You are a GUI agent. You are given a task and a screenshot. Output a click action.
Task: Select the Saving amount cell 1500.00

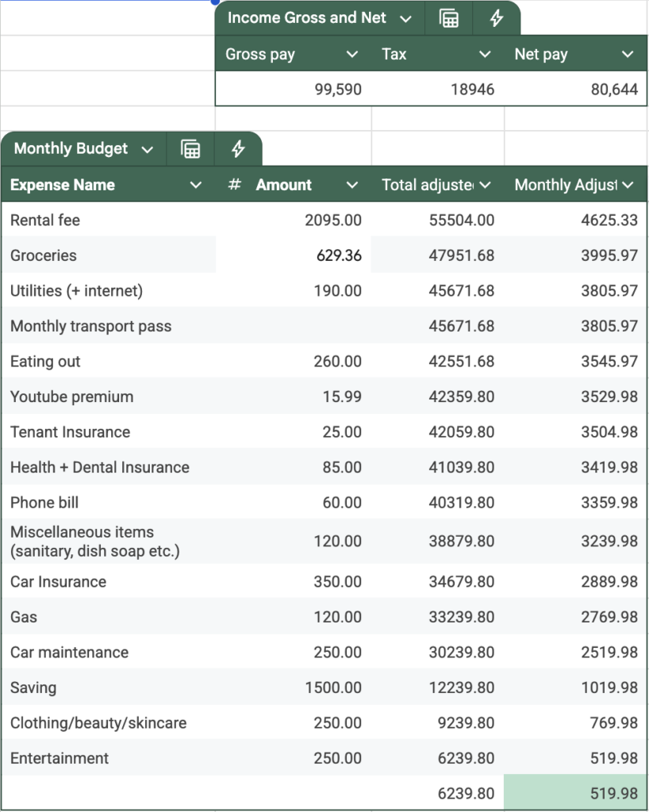(x=294, y=688)
